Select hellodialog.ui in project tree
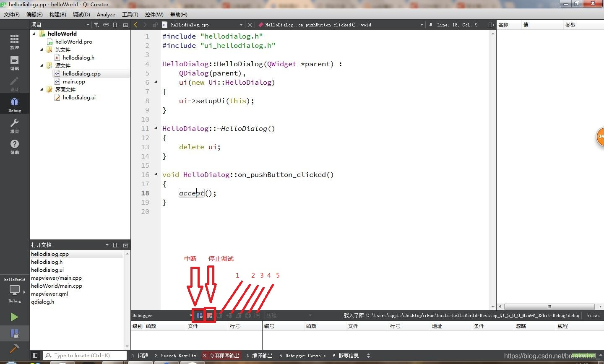This screenshot has width=604, height=364. 79,97
